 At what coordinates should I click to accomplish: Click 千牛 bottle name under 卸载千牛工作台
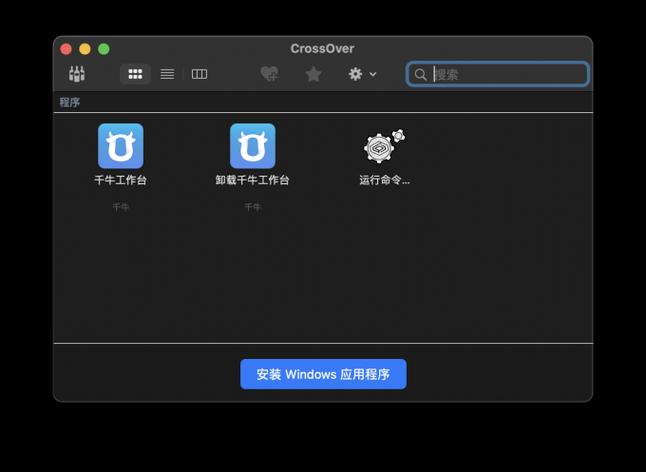coord(253,207)
